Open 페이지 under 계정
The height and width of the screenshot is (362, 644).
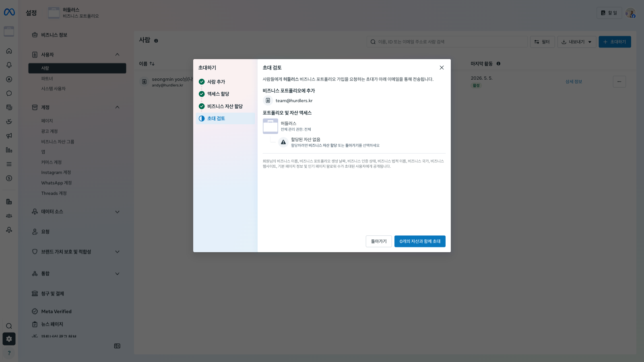point(47,121)
